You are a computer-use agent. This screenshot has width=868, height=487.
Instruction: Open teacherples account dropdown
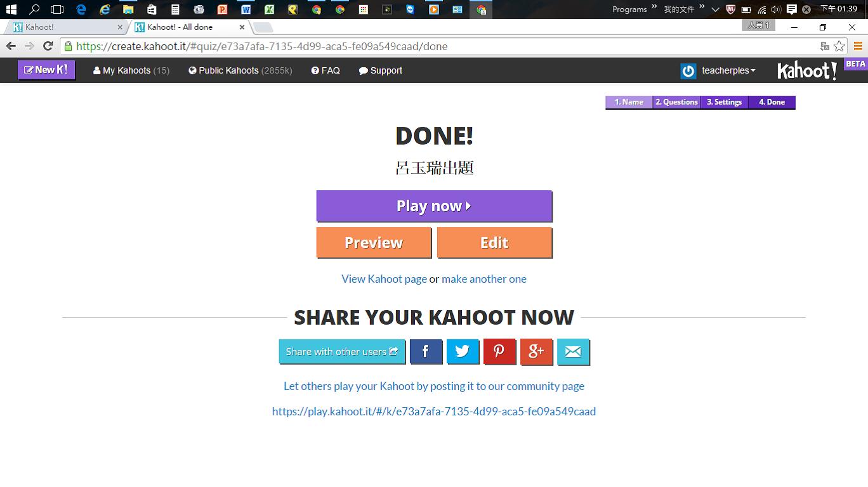tap(727, 70)
